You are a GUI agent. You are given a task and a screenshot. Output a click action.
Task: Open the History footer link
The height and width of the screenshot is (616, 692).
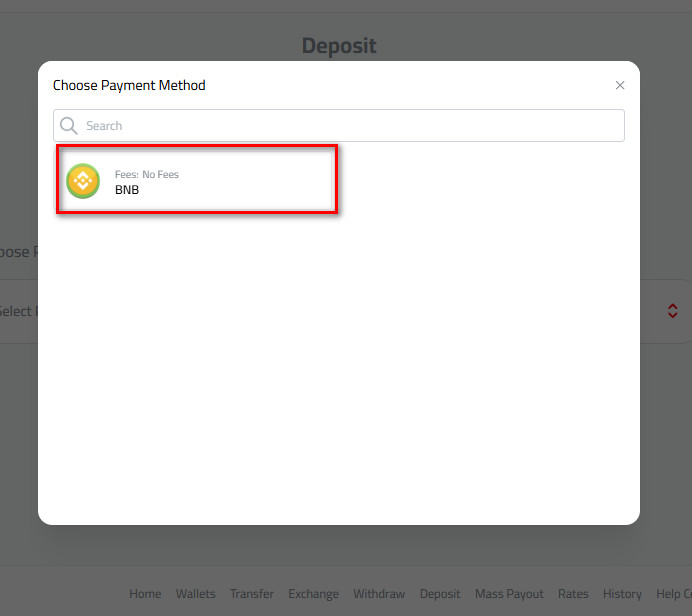pyautogui.click(x=622, y=594)
